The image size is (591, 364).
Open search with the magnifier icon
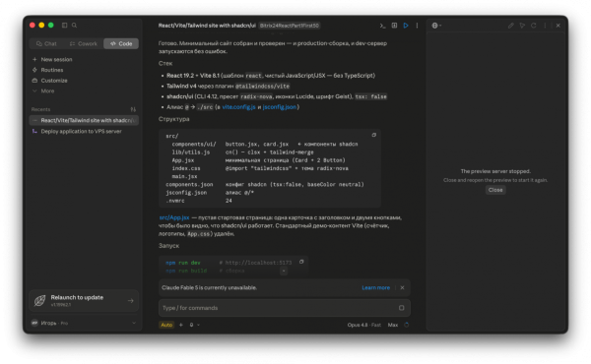point(74,26)
